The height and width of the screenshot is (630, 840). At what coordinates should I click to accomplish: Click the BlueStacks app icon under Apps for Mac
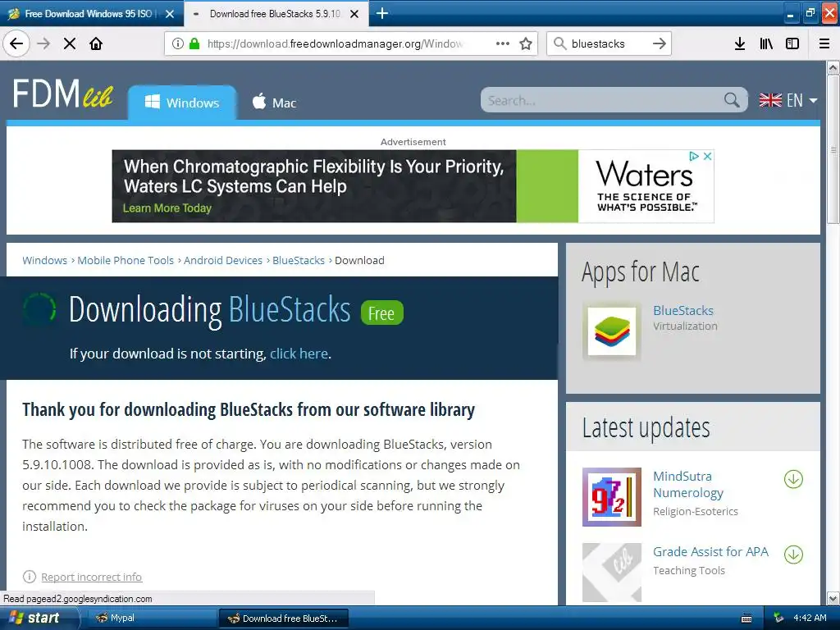coord(612,331)
